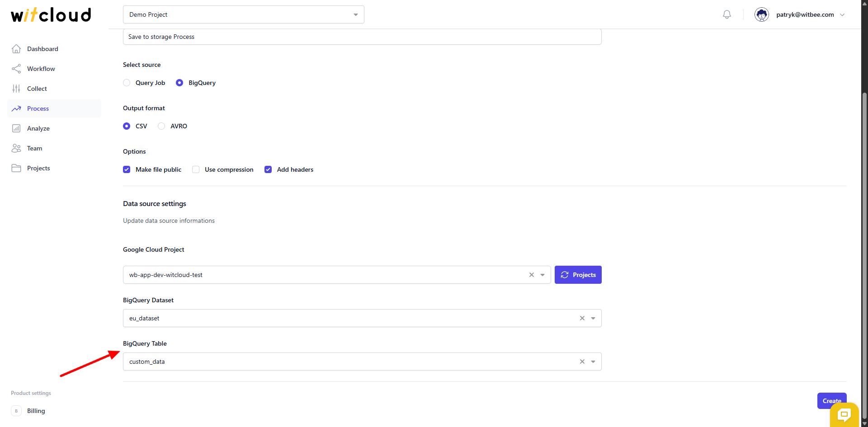Click the 'Google Cloud Project' label
The width and height of the screenshot is (868, 427).
pyautogui.click(x=154, y=249)
